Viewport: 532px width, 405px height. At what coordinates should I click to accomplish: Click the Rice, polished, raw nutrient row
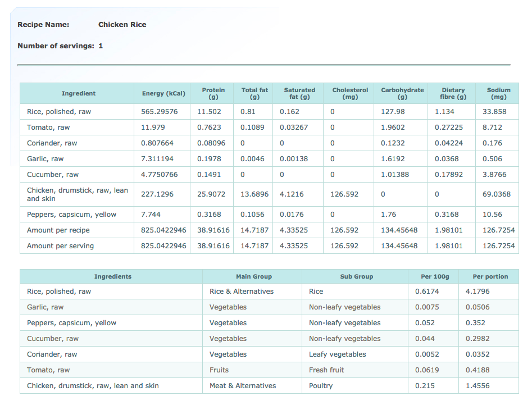269,112
